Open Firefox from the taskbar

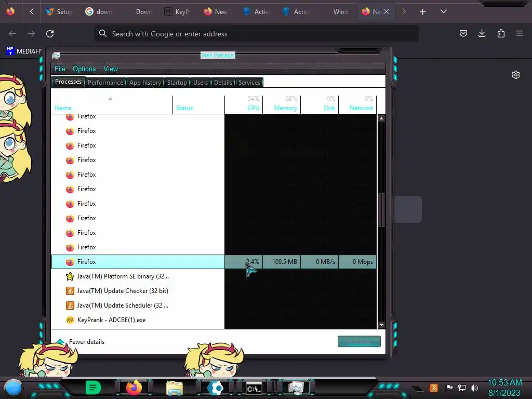(x=134, y=388)
